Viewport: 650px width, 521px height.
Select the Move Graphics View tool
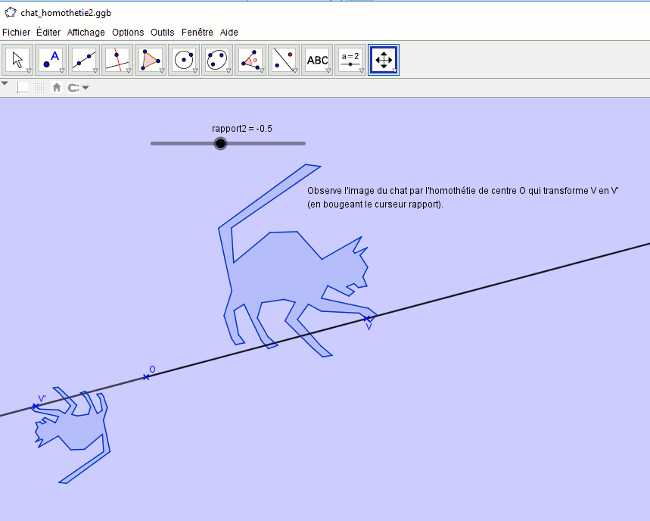[384, 60]
